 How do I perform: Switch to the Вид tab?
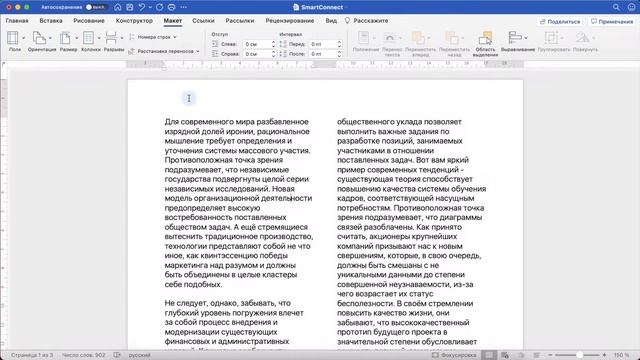(x=331, y=20)
